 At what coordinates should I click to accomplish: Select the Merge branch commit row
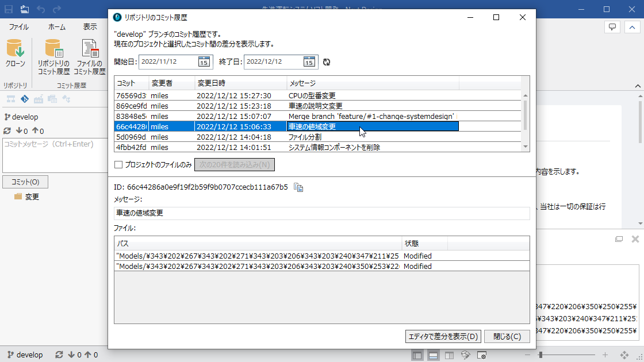[x=317, y=116]
